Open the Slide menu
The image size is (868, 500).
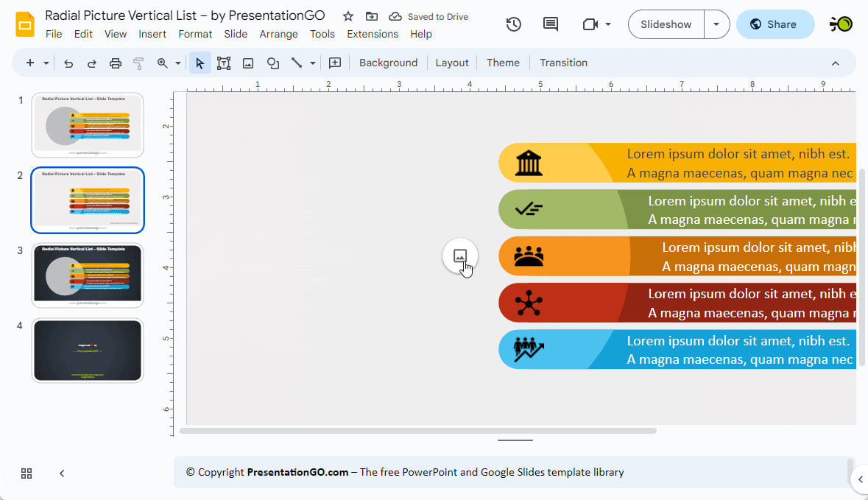(236, 35)
